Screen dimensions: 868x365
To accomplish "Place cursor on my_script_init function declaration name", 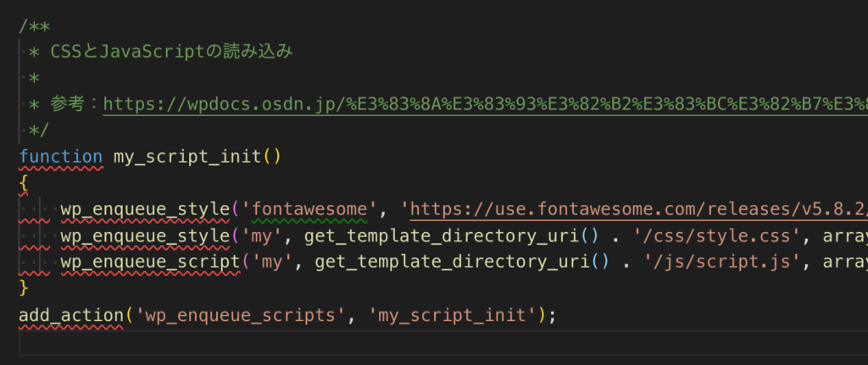I will tap(186, 157).
